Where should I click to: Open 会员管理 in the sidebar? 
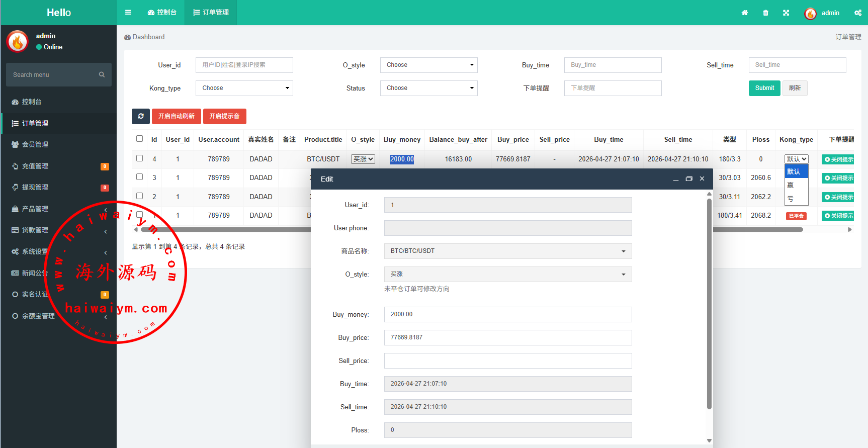[35, 144]
